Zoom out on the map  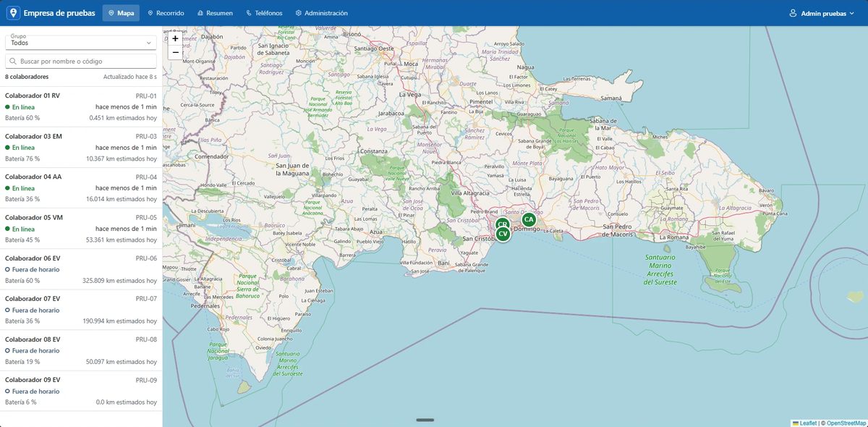click(175, 52)
